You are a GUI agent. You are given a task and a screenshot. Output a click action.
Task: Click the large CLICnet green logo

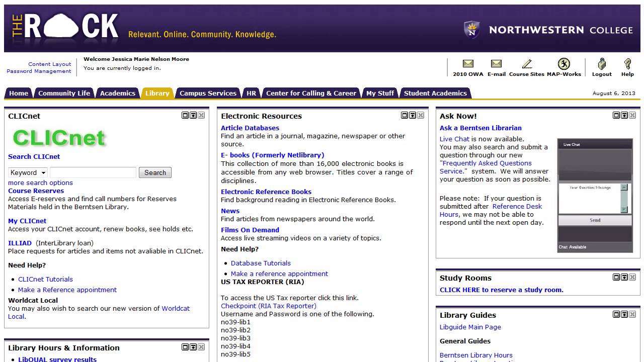pos(59,138)
